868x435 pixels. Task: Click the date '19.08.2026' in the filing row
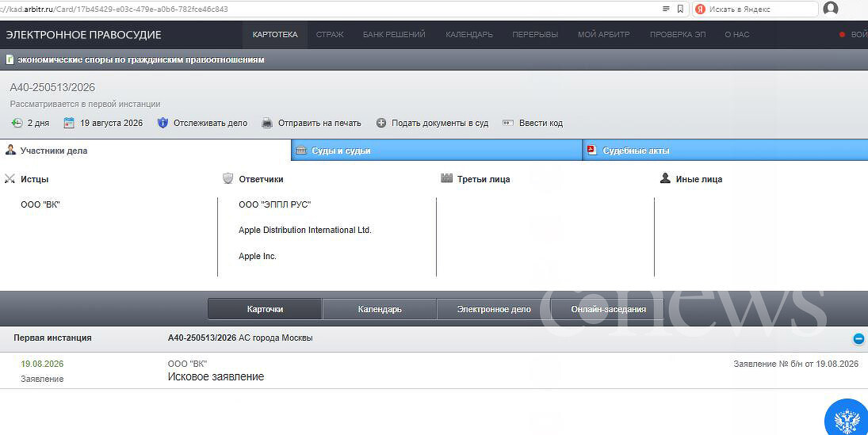pos(42,364)
